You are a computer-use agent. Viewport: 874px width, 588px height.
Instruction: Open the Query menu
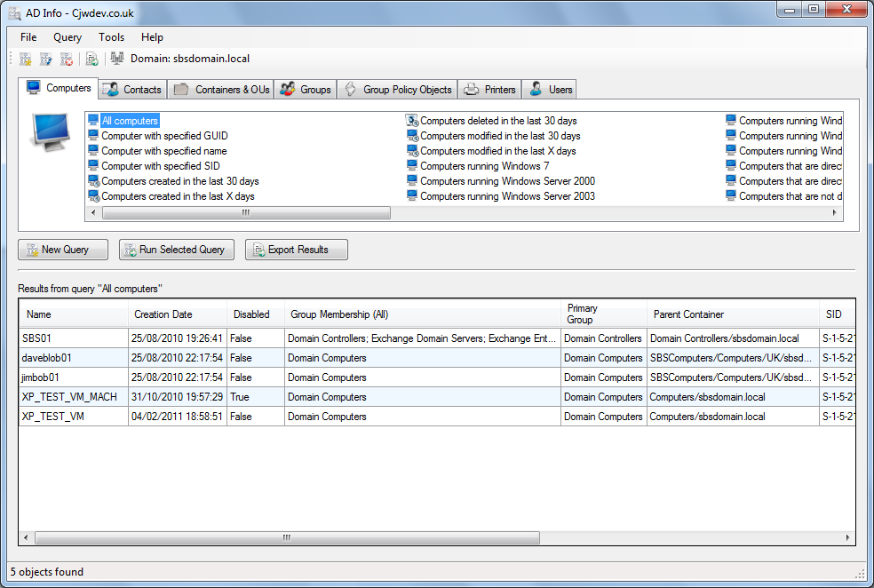click(68, 37)
